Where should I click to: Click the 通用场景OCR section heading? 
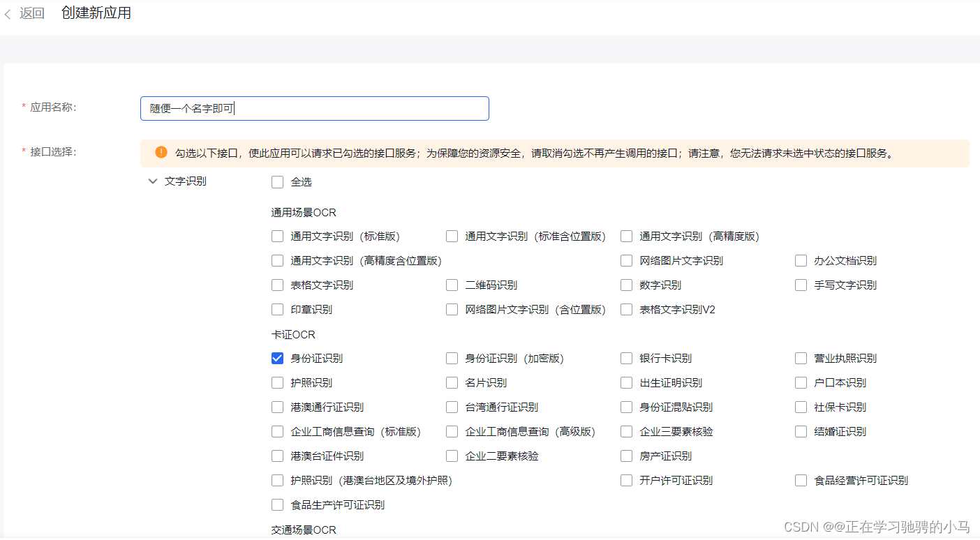tap(304, 213)
